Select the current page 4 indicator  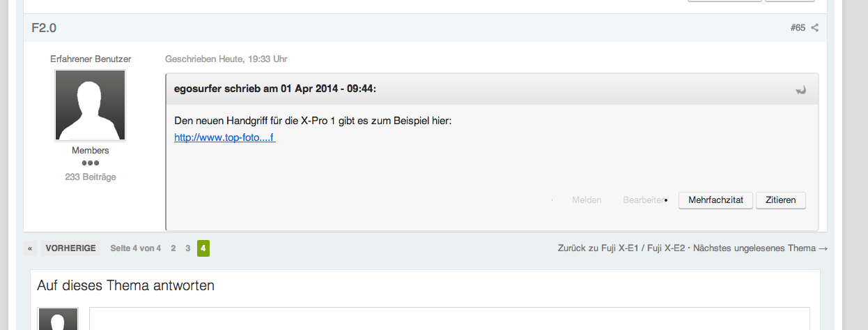203,248
